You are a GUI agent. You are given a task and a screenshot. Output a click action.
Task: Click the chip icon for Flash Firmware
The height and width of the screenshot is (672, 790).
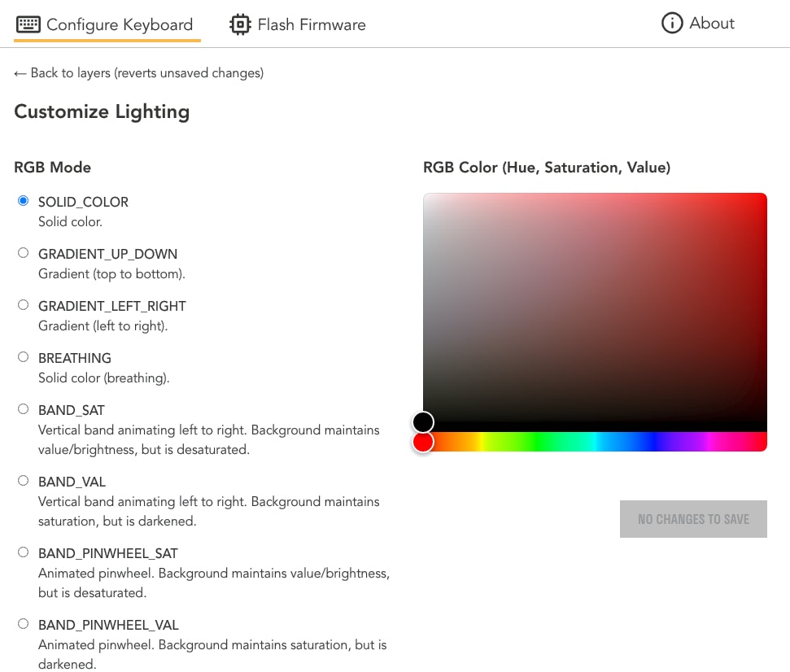240,24
